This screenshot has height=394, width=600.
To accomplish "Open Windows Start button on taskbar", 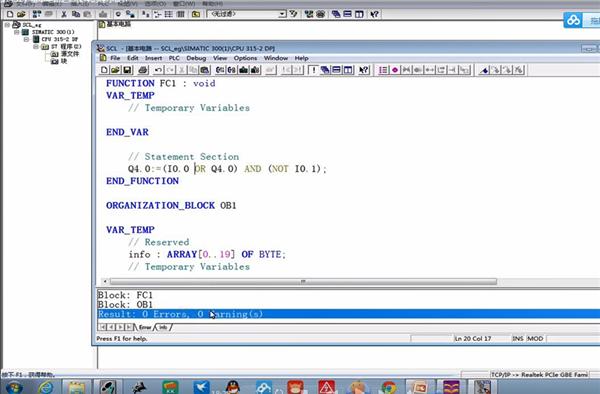I will (14, 387).
